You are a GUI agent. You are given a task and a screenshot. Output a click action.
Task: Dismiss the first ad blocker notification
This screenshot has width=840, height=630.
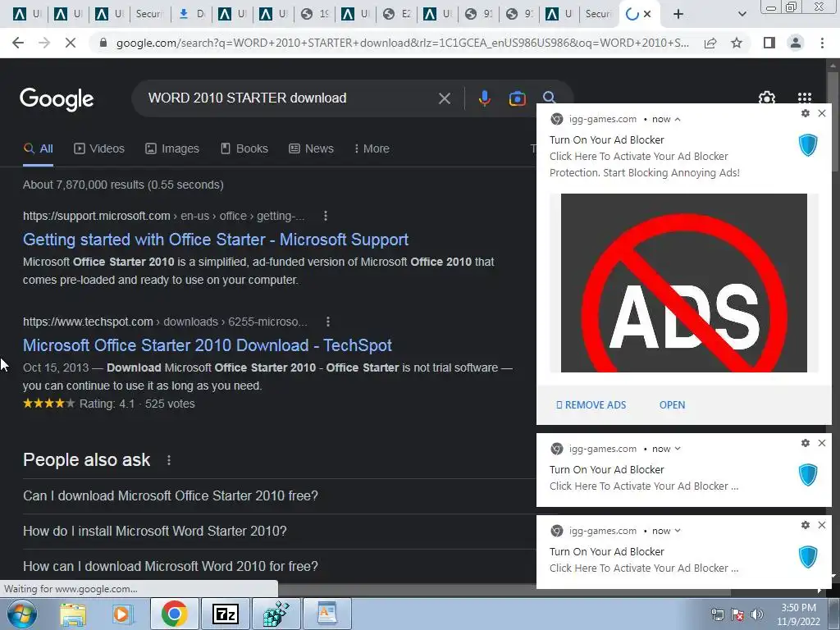(x=822, y=113)
